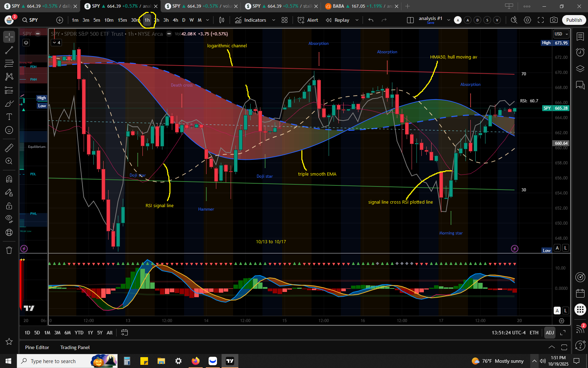The image size is (588, 368).
Task: Switch to the SPY daily tab
Action: click(40, 6)
